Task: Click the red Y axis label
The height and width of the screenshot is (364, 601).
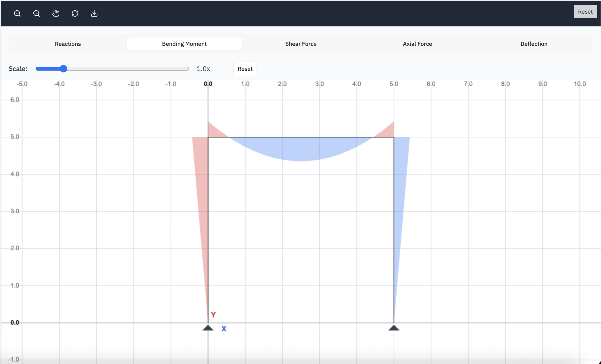Action: 213,315
